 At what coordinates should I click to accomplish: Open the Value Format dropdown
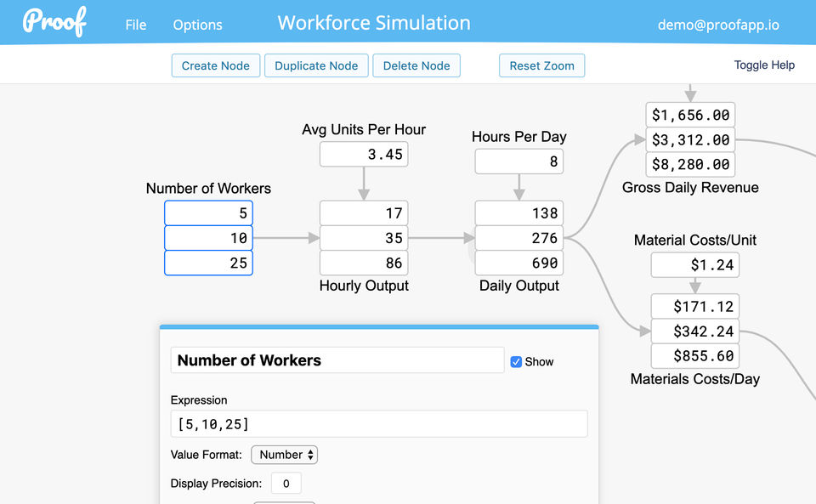click(x=284, y=455)
